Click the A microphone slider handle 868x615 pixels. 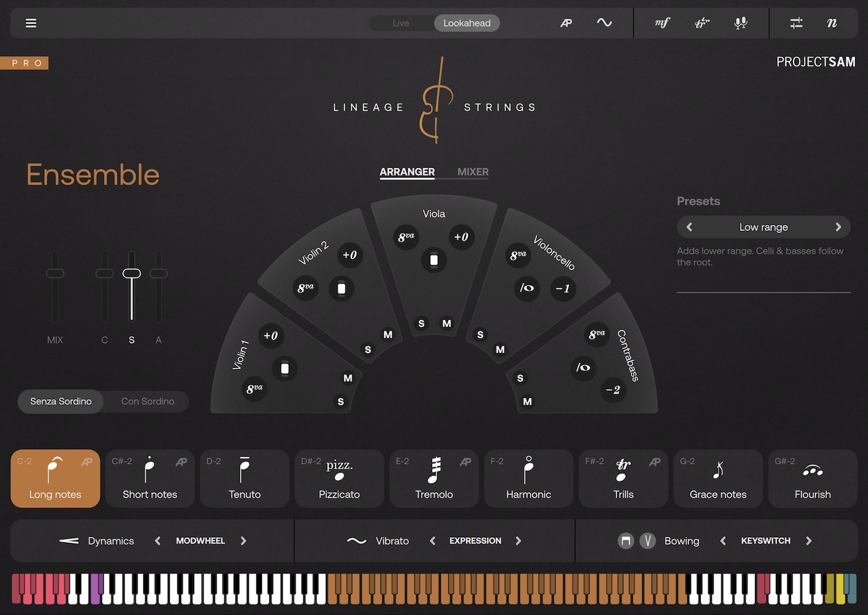pos(159,273)
